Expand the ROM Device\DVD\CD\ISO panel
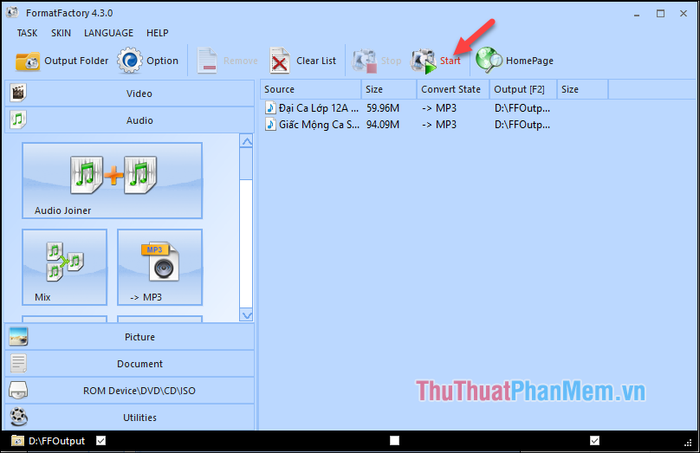The image size is (700, 453). pyautogui.click(x=129, y=391)
